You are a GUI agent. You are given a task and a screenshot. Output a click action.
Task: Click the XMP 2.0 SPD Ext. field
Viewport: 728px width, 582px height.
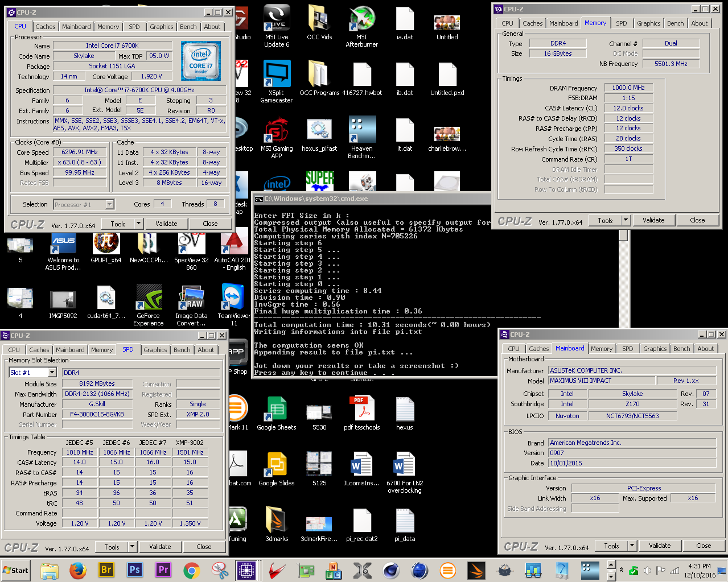click(x=198, y=414)
